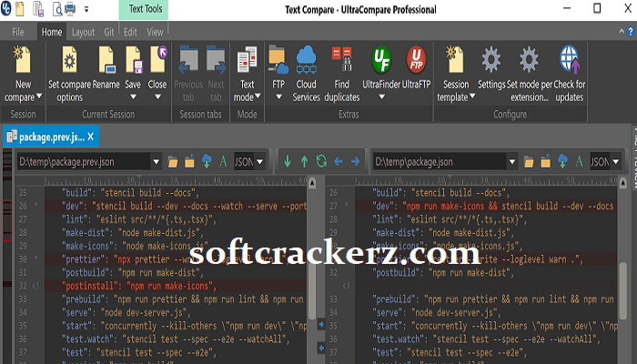Expand the FTP dropdown arrow

pyautogui.click(x=278, y=96)
